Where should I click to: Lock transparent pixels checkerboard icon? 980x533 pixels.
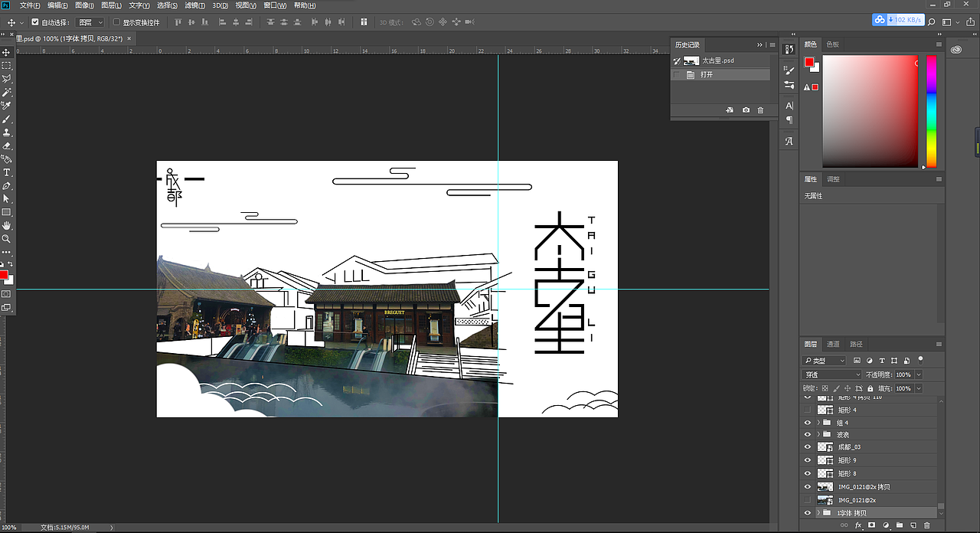[825, 389]
